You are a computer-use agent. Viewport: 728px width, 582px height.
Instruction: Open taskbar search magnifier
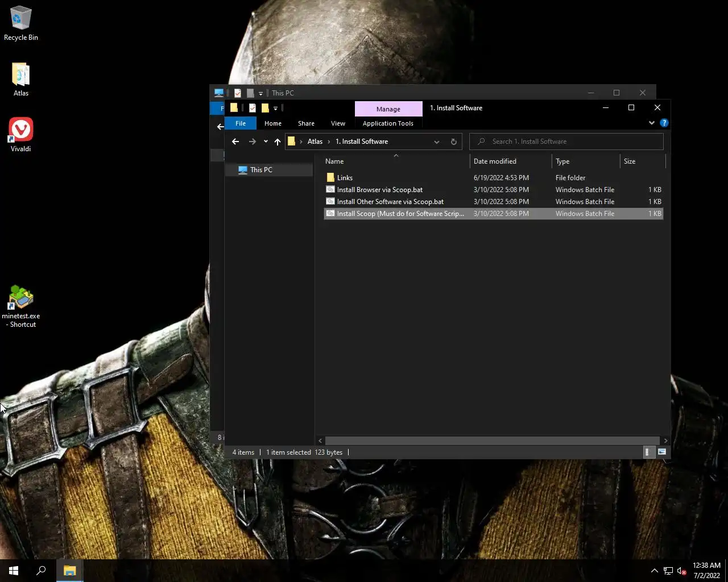(x=41, y=571)
